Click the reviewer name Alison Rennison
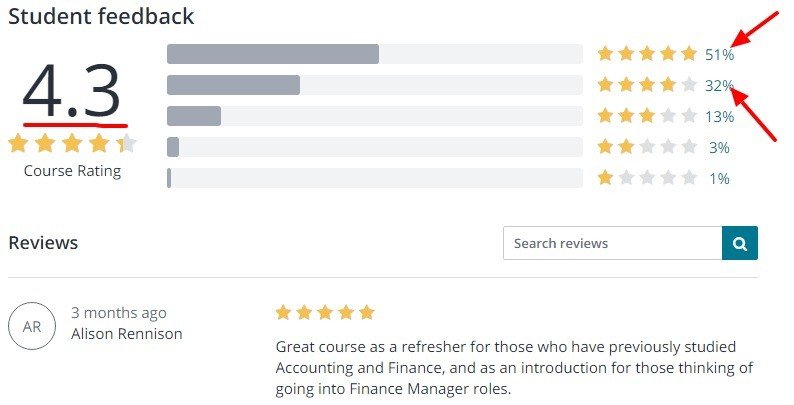Image resolution: width=794 pixels, height=405 pixels. 127,334
